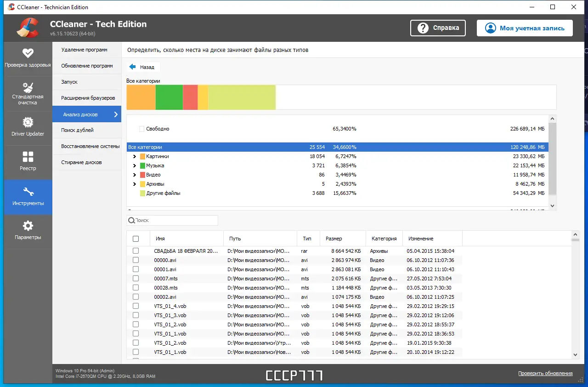Sort files by the Изменение column
This screenshot has height=387, width=588.
(433, 239)
